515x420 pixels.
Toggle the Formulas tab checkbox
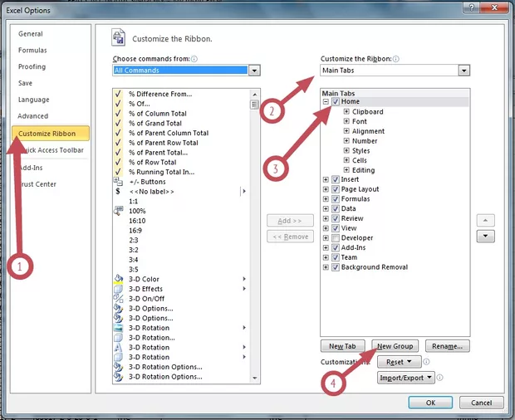pos(336,199)
